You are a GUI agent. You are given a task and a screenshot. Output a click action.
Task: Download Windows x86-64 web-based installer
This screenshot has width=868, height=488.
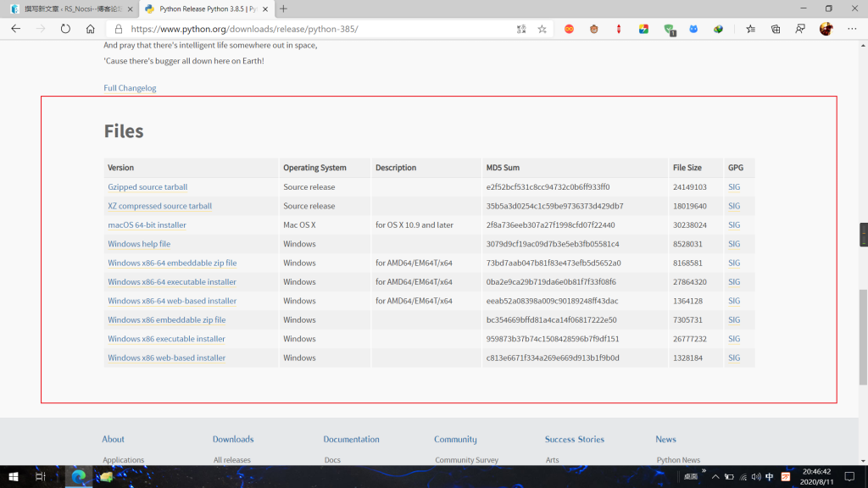[172, 301]
